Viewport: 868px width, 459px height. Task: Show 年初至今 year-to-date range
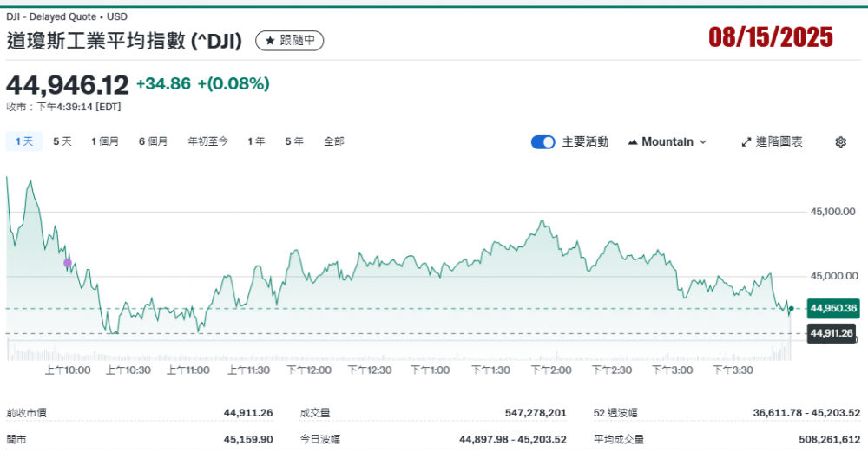click(207, 141)
